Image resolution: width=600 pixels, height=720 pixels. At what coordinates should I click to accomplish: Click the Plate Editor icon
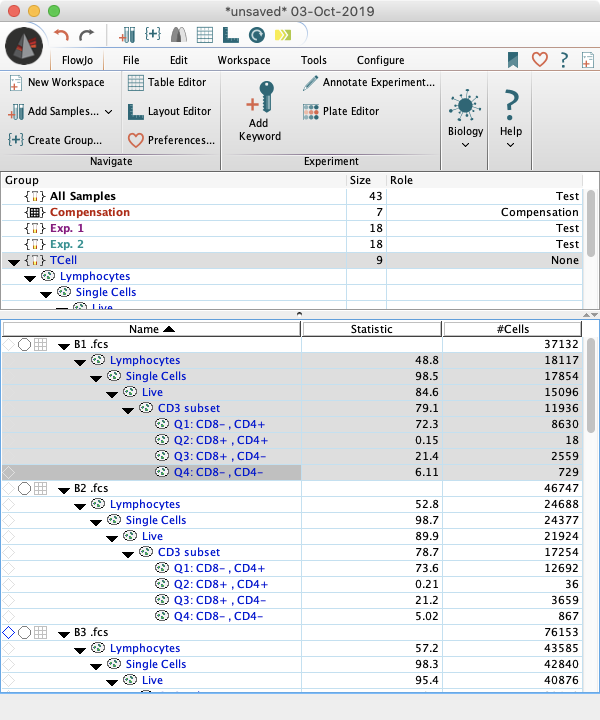311,112
